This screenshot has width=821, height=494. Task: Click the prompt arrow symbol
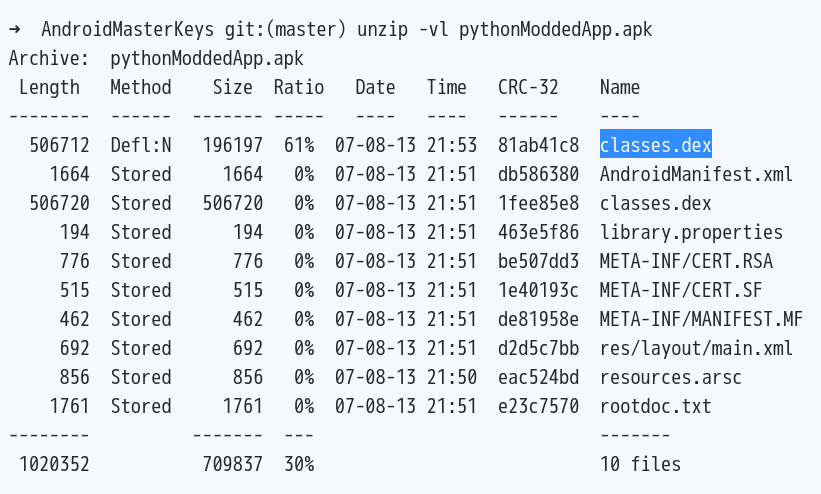(x=14, y=29)
